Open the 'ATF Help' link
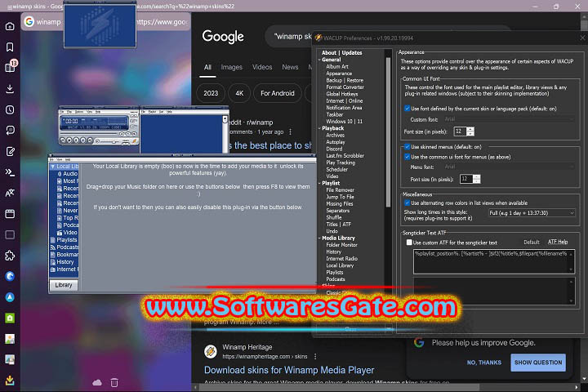588x392 pixels. click(558, 242)
